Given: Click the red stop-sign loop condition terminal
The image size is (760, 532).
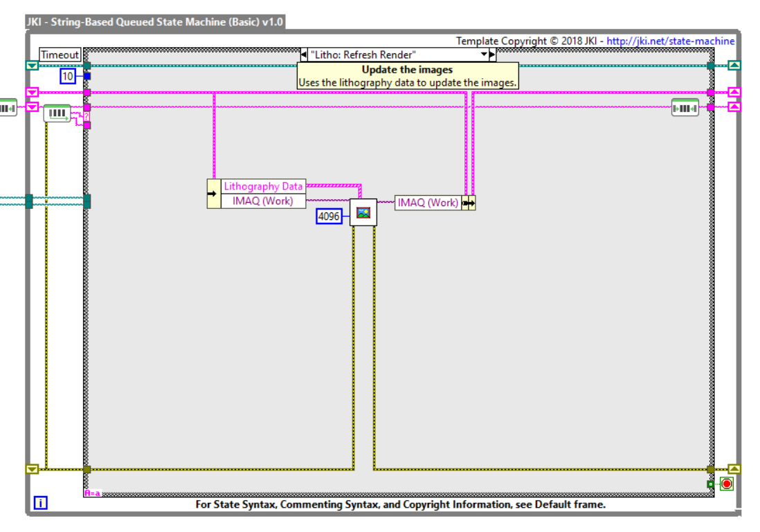Looking at the screenshot, I should (x=725, y=484).
